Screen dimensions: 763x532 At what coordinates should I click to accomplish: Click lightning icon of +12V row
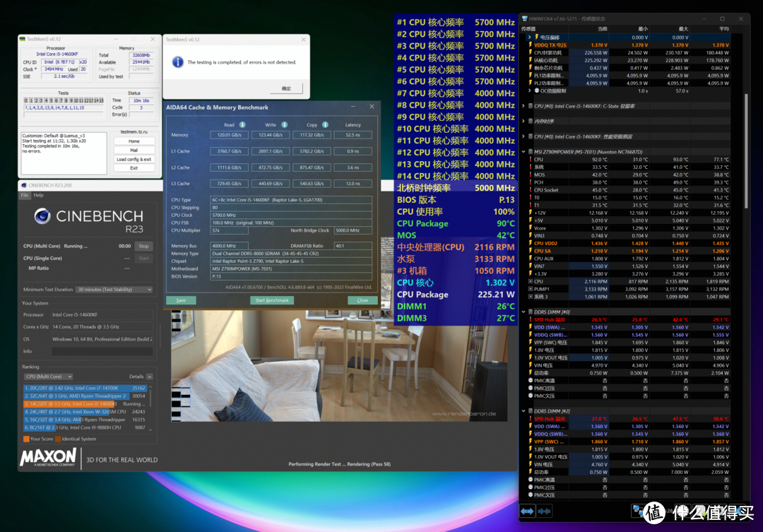pyautogui.click(x=531, y=213)
